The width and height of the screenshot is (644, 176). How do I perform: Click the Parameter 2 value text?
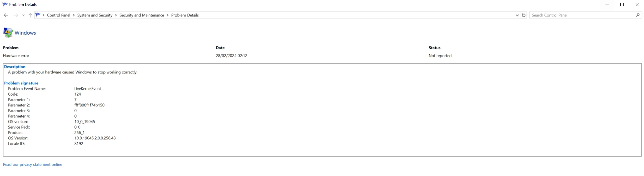(89, 105)
